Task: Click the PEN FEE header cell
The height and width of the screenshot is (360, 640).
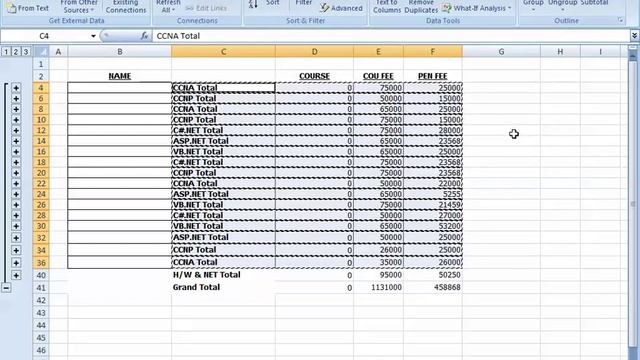Action: coord(433,76)
